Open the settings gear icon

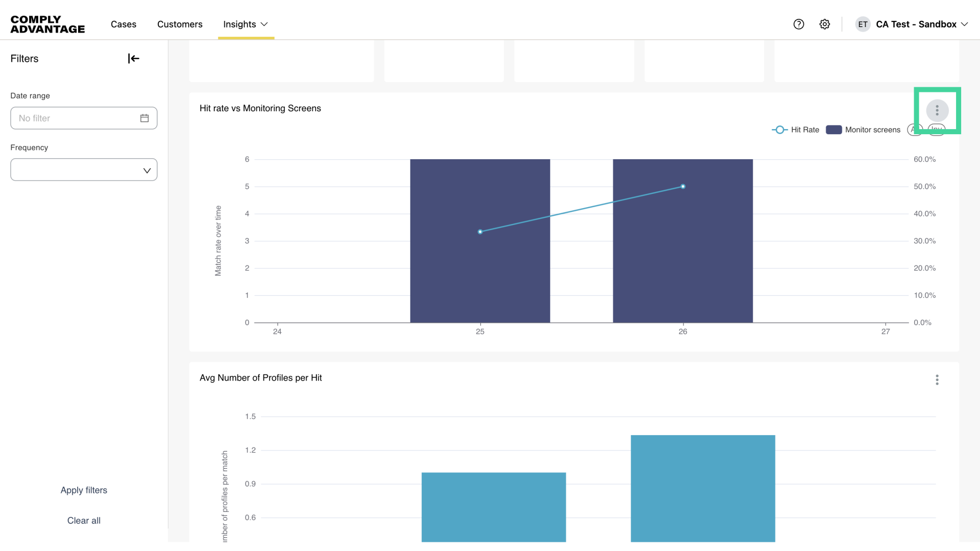click(825, 24)
